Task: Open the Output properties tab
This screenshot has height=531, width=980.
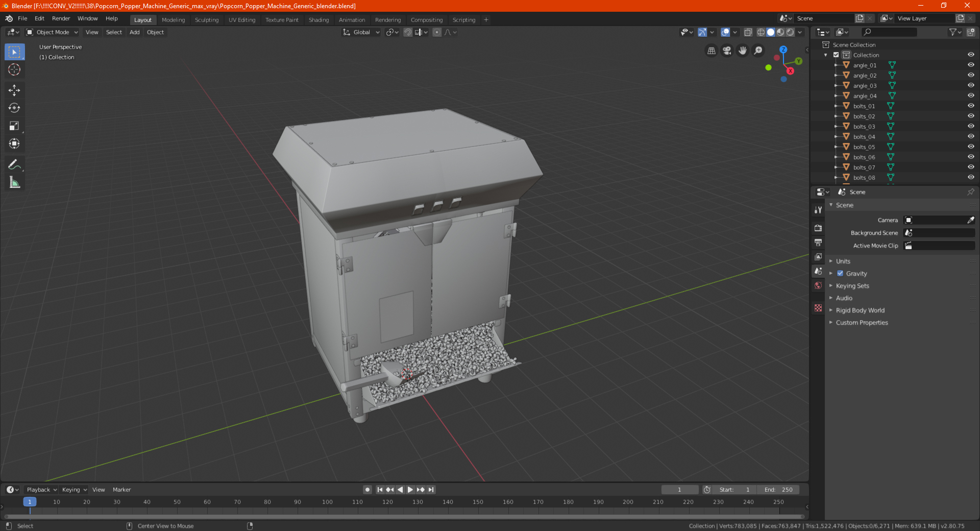Action: (818, 242)
